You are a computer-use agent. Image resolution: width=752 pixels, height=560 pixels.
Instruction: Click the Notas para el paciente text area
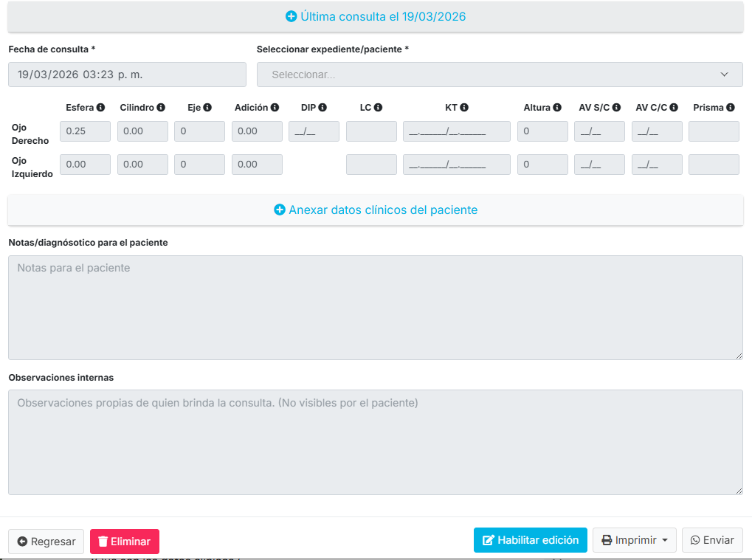[376, 308]
